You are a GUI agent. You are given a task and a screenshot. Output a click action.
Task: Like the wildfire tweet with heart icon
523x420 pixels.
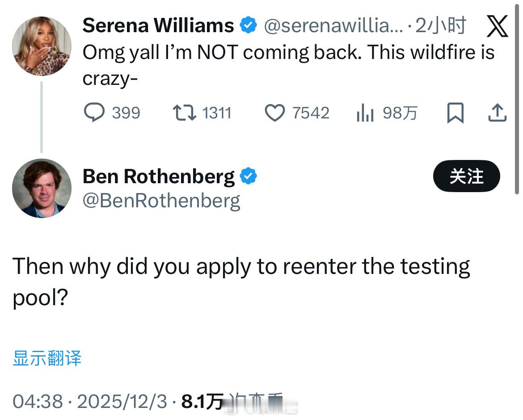click(274, 113)
